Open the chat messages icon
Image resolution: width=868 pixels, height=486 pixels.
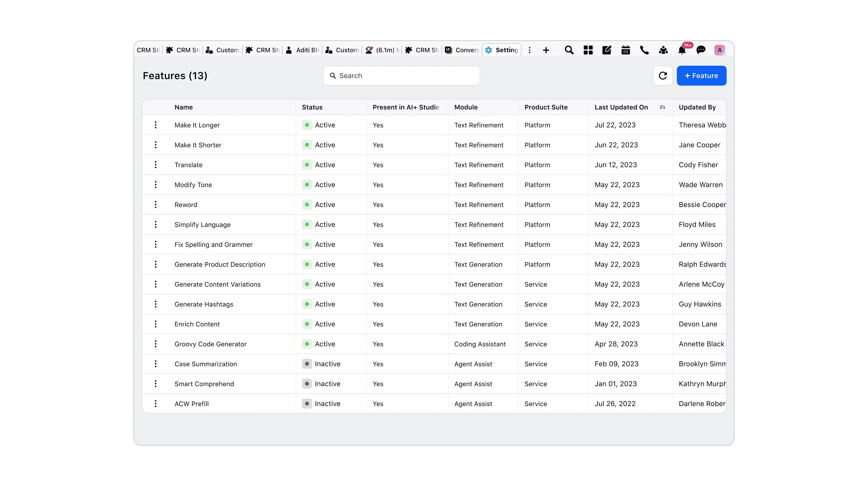point(701,50)
